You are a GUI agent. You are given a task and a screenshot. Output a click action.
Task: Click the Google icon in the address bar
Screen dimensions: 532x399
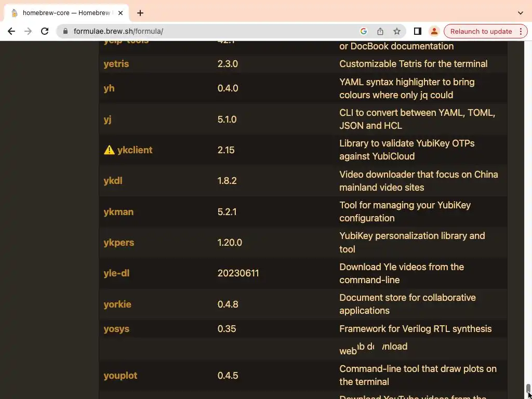coord(363,31)
